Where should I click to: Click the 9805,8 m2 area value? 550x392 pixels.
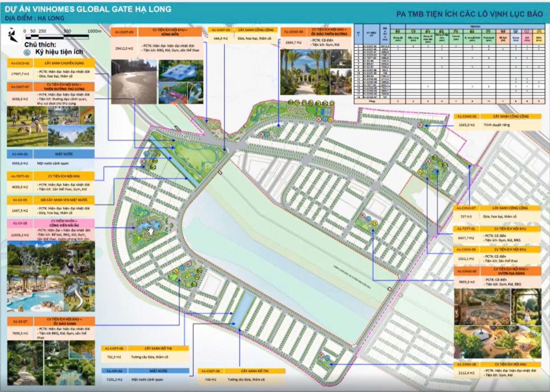pyautogui.click(x=466, y=282)
